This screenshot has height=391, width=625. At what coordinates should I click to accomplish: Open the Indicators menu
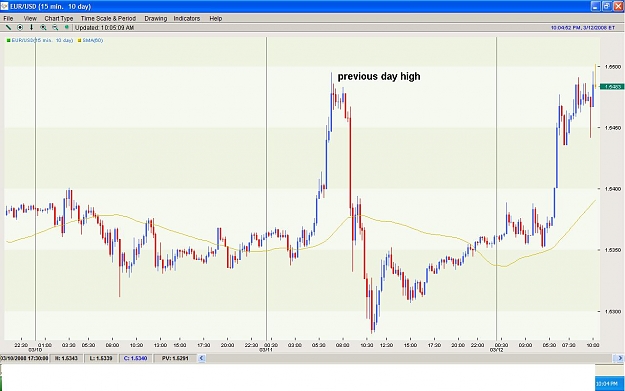point(187,18)
